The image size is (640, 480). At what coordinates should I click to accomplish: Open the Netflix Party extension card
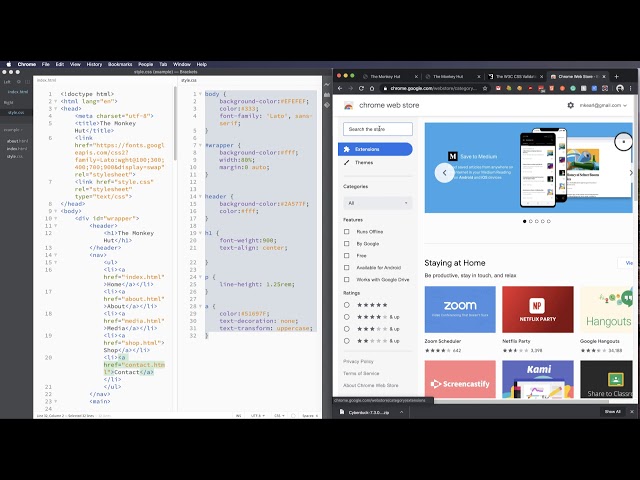[538, 320]
